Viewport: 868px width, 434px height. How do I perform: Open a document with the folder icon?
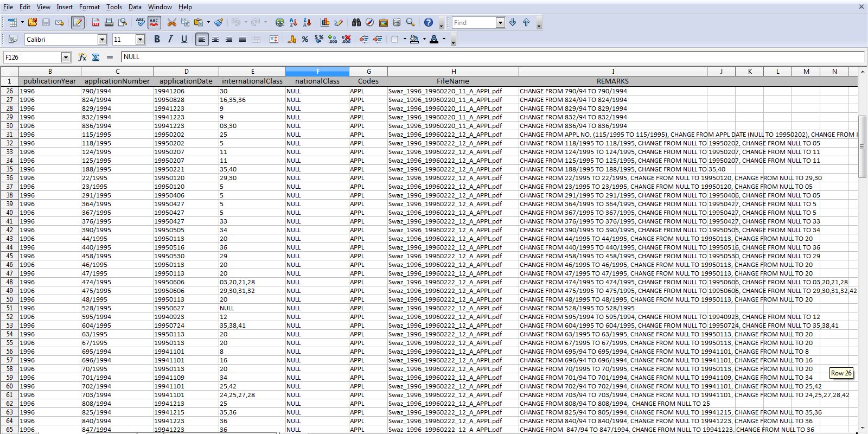pos(33,22)
